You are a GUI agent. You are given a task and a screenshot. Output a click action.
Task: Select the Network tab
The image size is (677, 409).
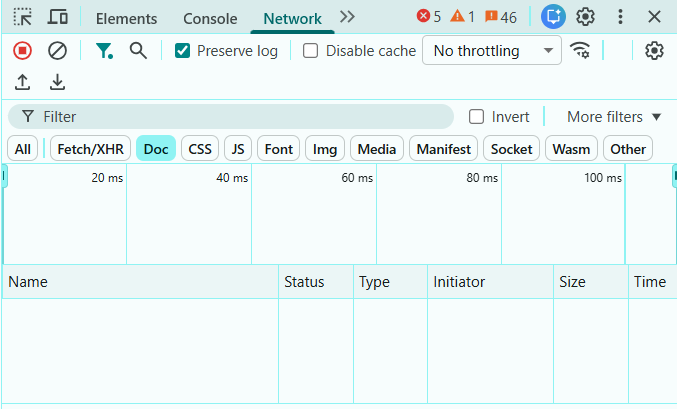[292, 19]
